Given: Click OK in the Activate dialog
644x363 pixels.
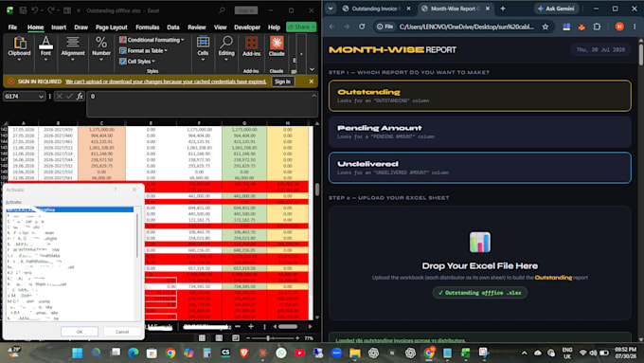Looking at the screenshot, I should 80,332.
